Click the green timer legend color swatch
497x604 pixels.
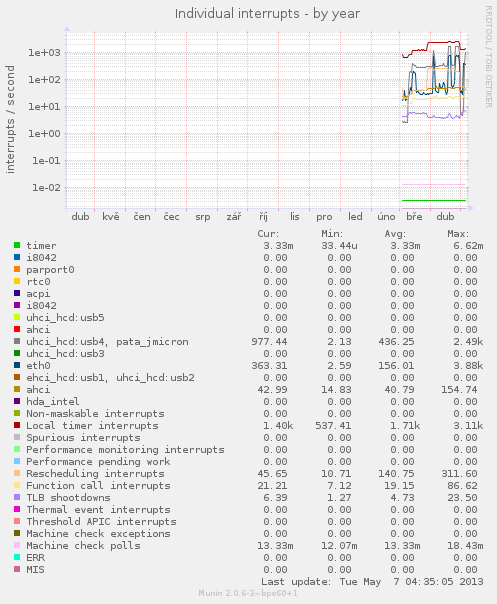17,245
